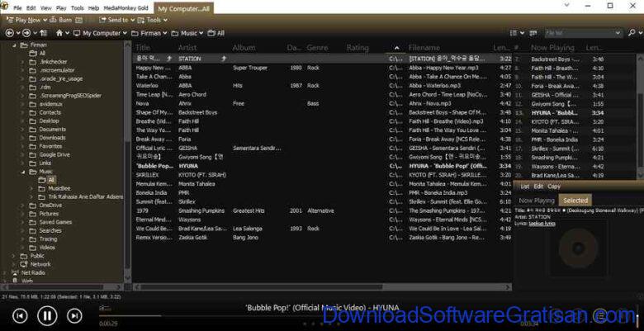
Task: Open the View menu
Action: pos(46,7)
